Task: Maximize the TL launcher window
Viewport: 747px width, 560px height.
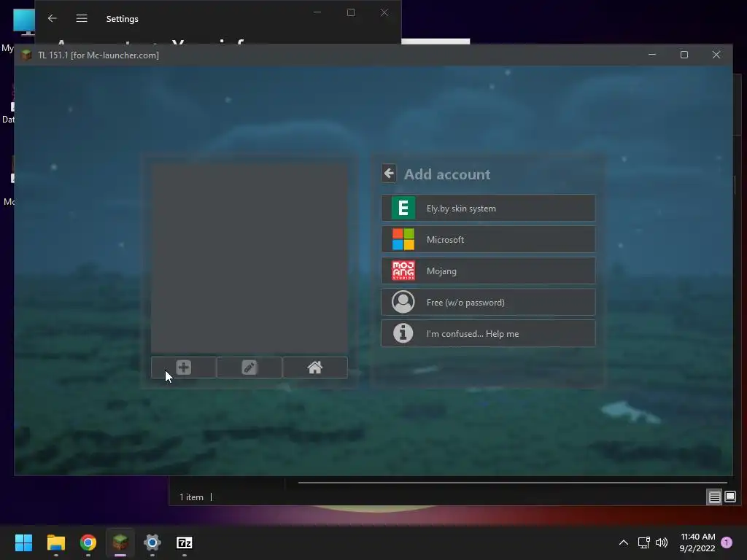Action: click(684, 55)
